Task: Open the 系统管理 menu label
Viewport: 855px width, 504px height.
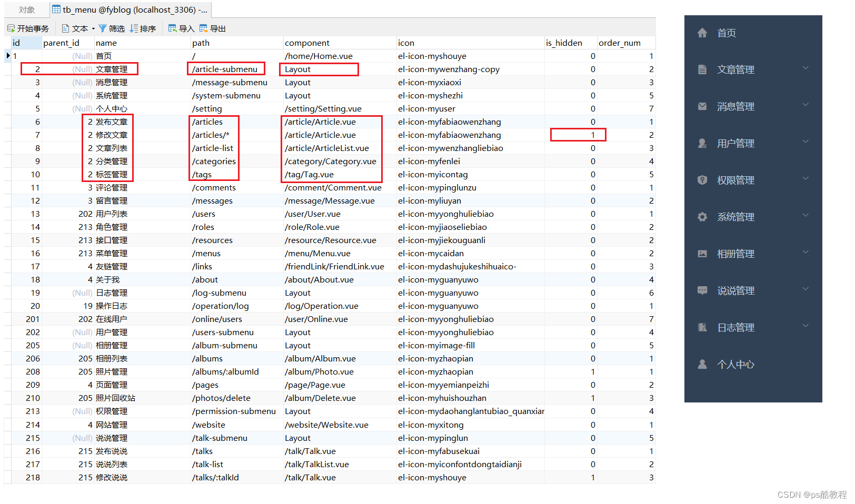Action: [x=736, y=217]
